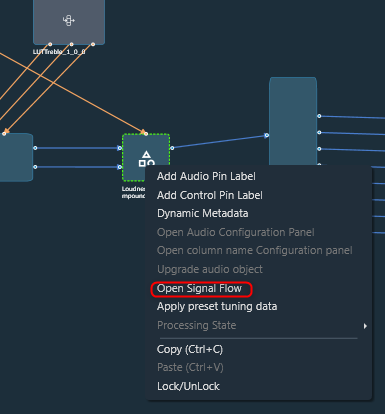The width and height of the screenshot is (385, 414).
Task: Expand the Processing State submenu arrow
Action: click(x=365, y=326)
